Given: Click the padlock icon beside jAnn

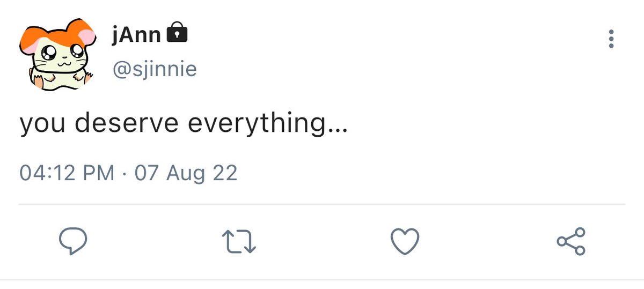Looking at the screenshot, I should pos(178,34).
